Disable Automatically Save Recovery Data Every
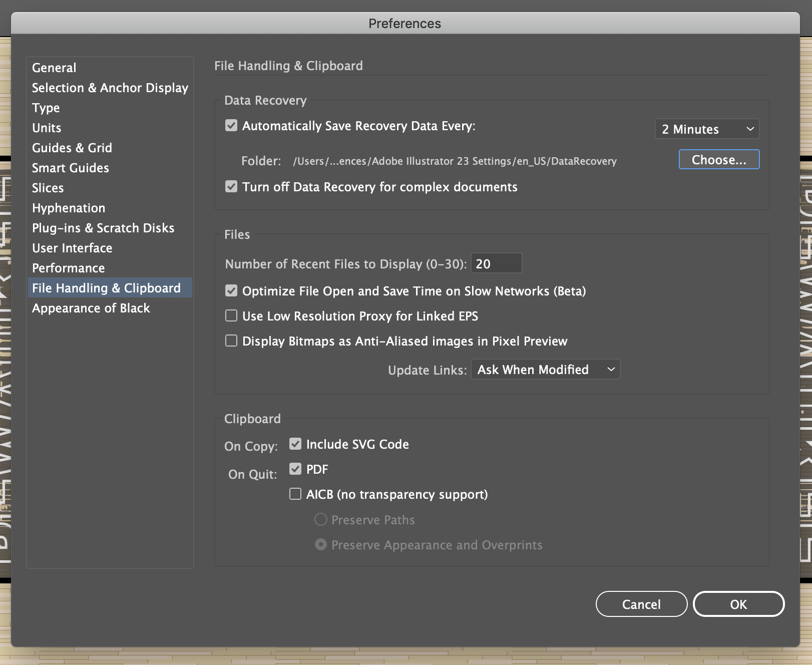This screenshot has height=665, width=812. coord(231,126)
